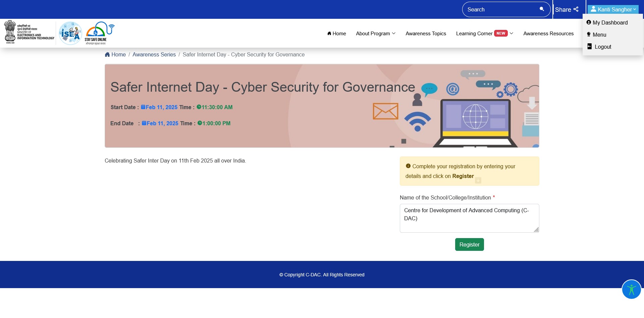The image size is (644, 318).
Task: Go to Awareness Series breadcrumb link
Action: [154, 55]
